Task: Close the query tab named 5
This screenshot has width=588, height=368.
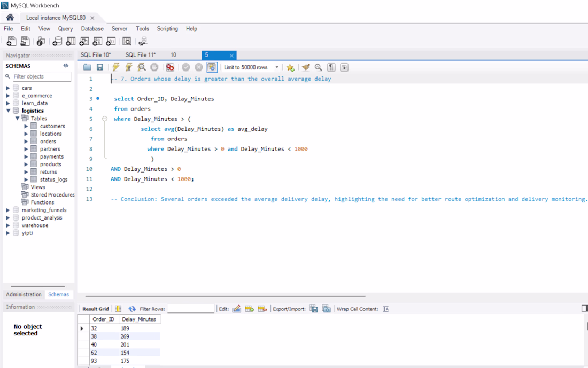Action: tap(231, 56)
